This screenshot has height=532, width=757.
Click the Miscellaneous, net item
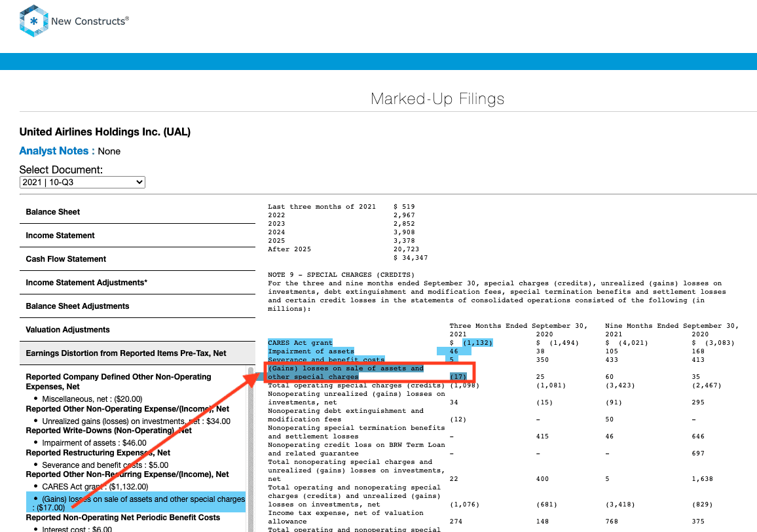point(92,399)
